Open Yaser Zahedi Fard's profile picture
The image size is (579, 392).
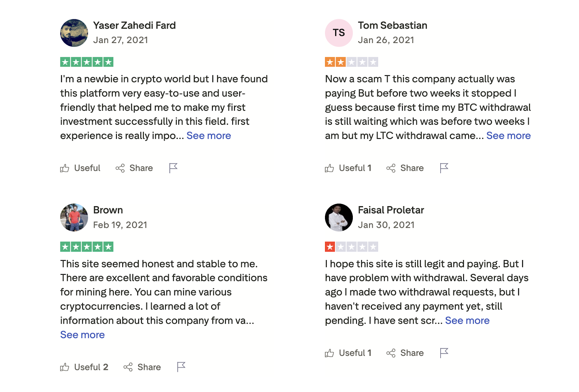point(74,33)
